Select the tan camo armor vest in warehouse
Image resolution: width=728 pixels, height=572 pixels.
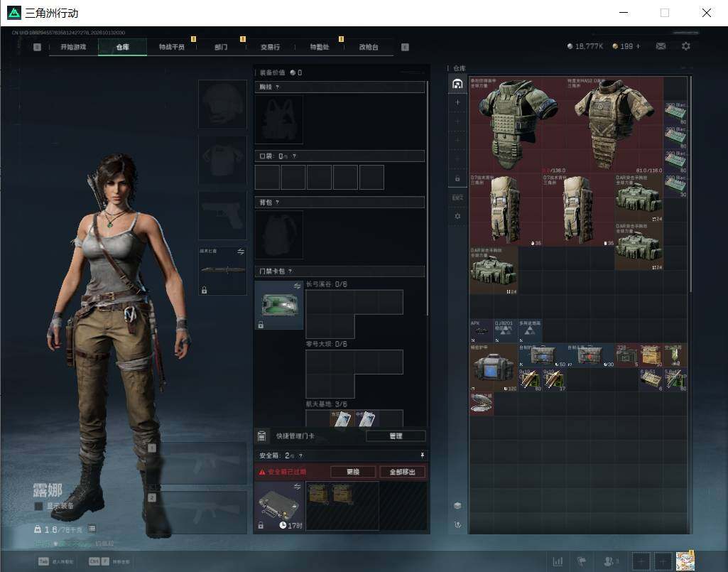pos(614,125)
